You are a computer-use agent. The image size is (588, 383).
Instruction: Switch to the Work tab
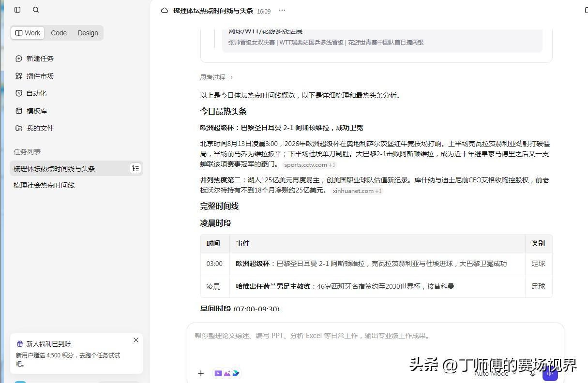(x=28, y=33)
